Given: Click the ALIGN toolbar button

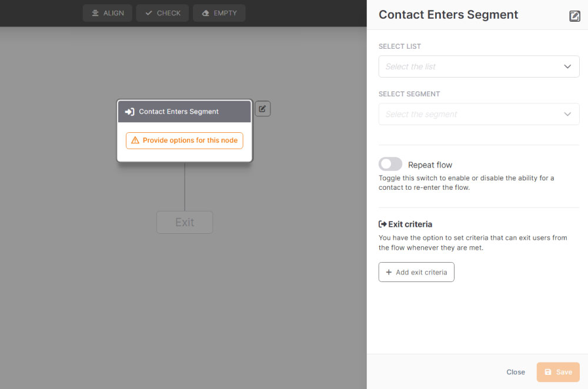Looking at the screenshot, I should [x=107, y=13].
